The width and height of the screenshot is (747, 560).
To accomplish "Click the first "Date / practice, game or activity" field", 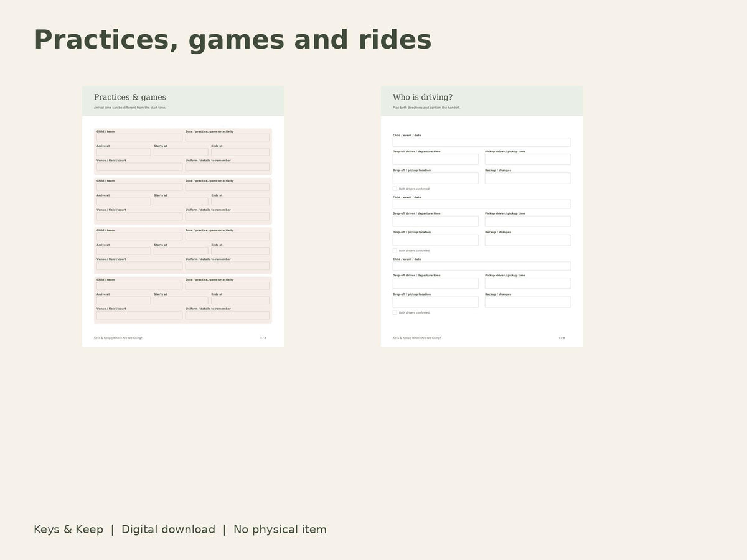I will [227, 138].
